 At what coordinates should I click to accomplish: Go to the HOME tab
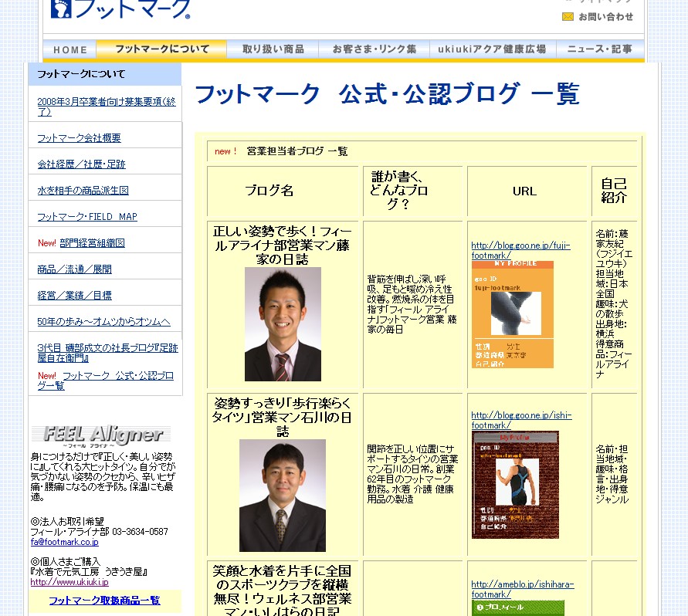click(69, 49)
